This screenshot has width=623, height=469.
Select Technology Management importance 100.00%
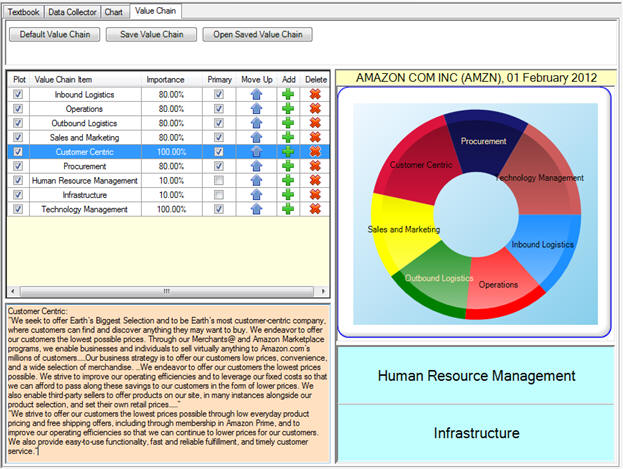(171, 209)
